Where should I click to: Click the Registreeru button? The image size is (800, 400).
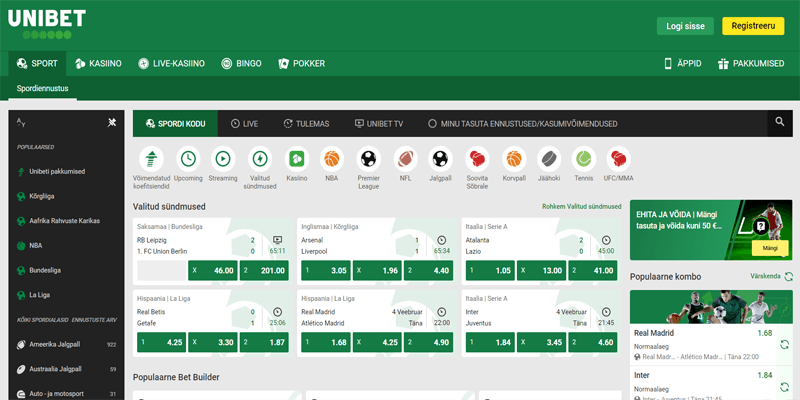pos(753,26)
